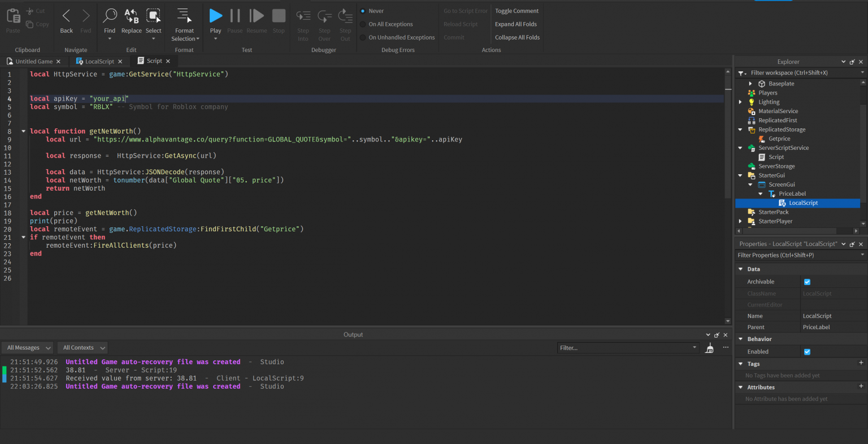Click inside the Filter workspace search field
Image resolution: width=868 pixels, height=444 pixels.
[x=802, y=72]
